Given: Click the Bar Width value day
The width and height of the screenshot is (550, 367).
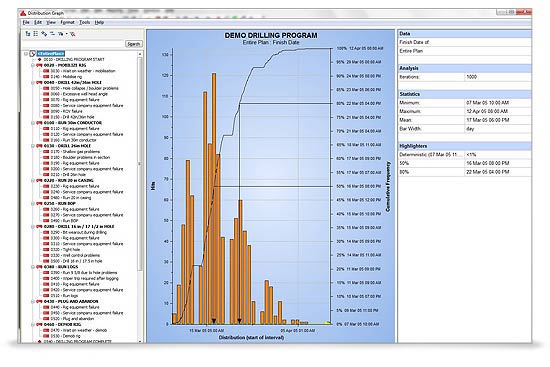Looking at the screenshot, I should point(470,129).
